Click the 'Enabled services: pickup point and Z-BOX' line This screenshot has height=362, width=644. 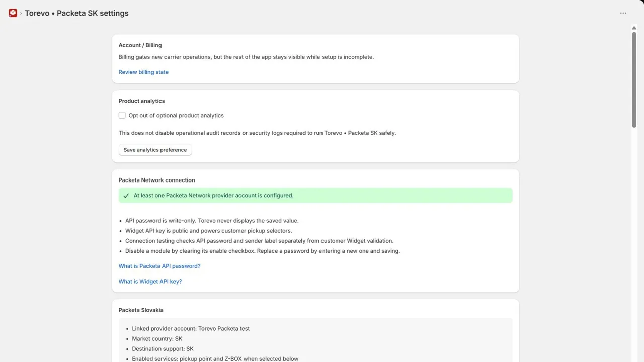215,359
